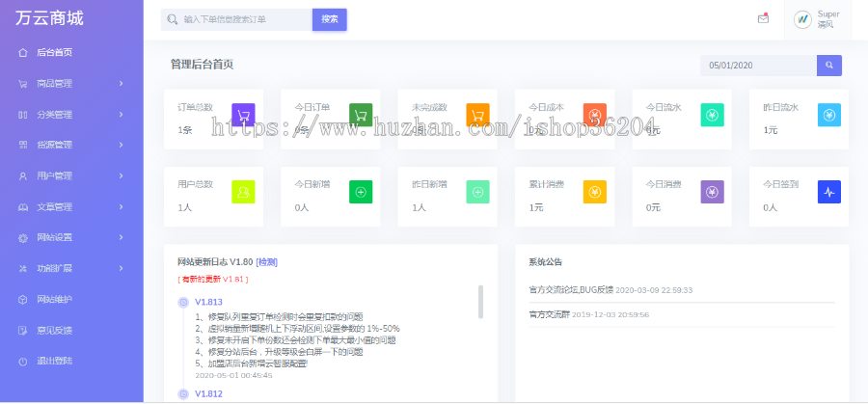Image resolution: width=868 pixels, height=404 pixels.
Task: Open the 用户管理 menu label
Action: 54,176
